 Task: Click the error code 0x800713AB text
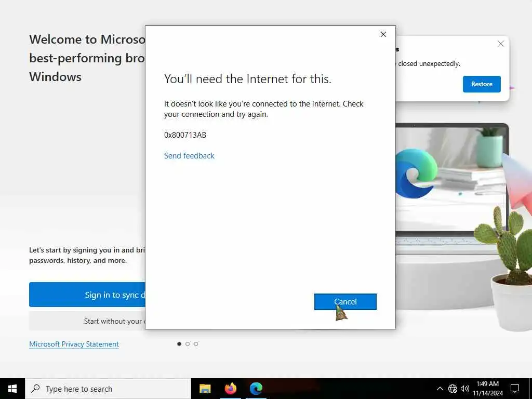tap(185, 135)
